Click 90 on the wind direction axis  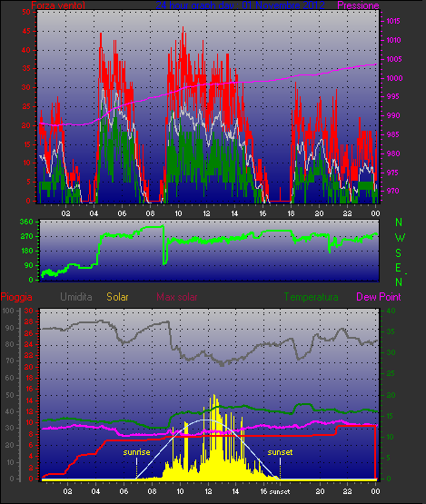click(29, 265)
